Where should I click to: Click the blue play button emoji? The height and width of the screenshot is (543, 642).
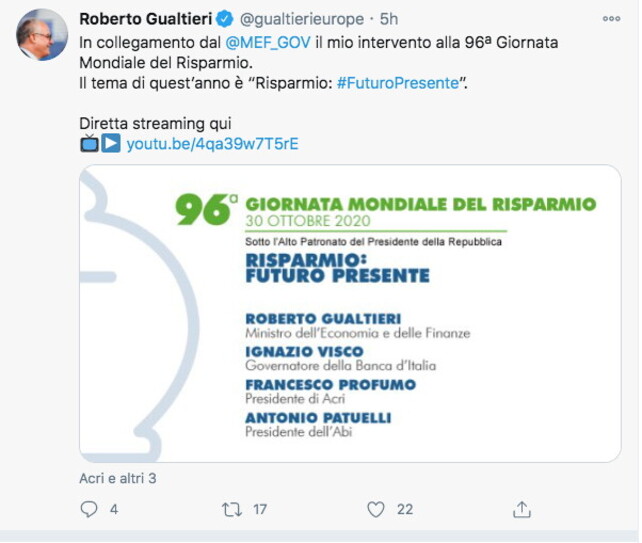111,143
